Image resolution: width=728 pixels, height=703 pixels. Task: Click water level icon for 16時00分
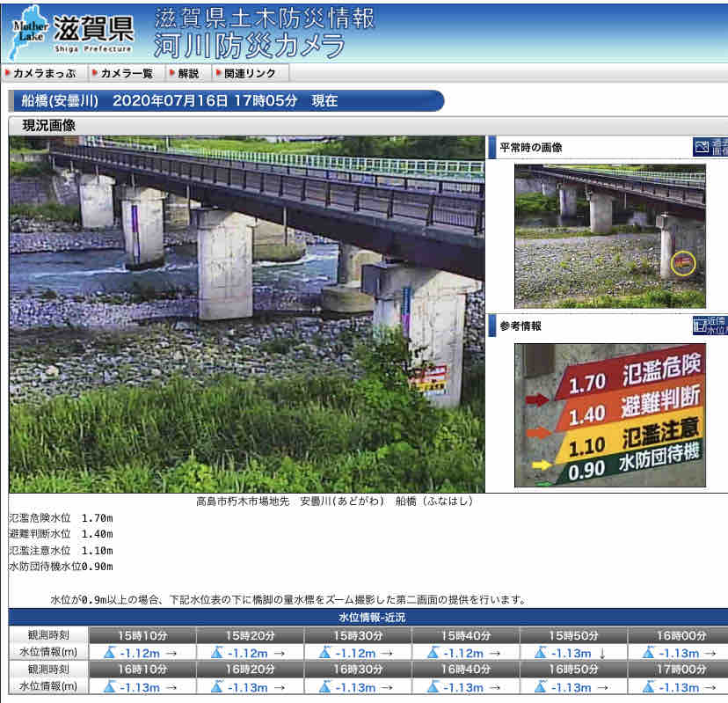tap(648, 652)
